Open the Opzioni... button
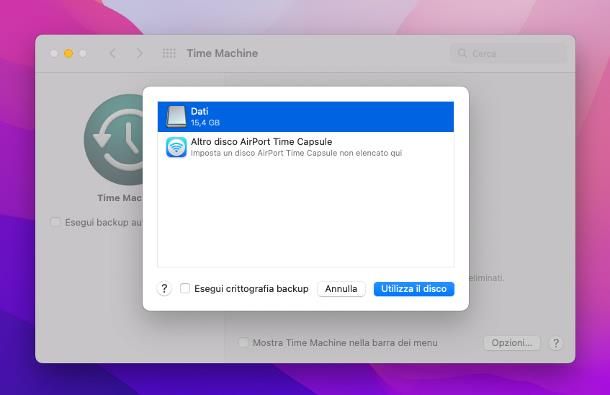Viewport: 610px width, 395px height. click(512, 343)
